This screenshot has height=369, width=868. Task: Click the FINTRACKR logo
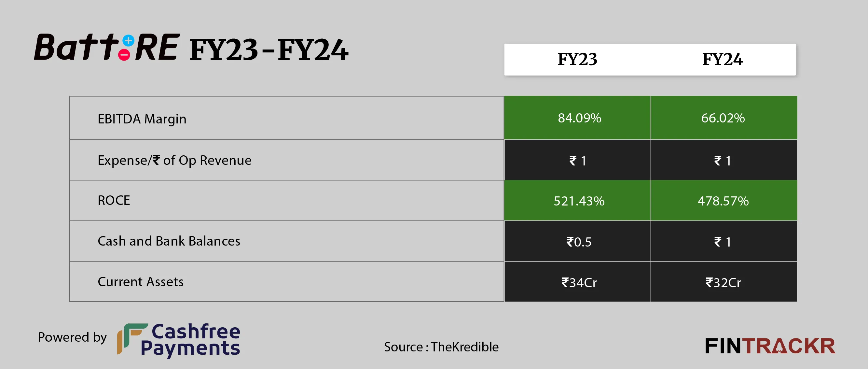770,347
